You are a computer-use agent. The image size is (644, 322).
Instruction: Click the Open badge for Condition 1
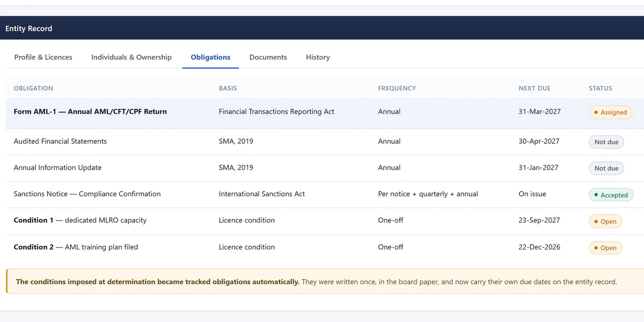coord(605,221)
